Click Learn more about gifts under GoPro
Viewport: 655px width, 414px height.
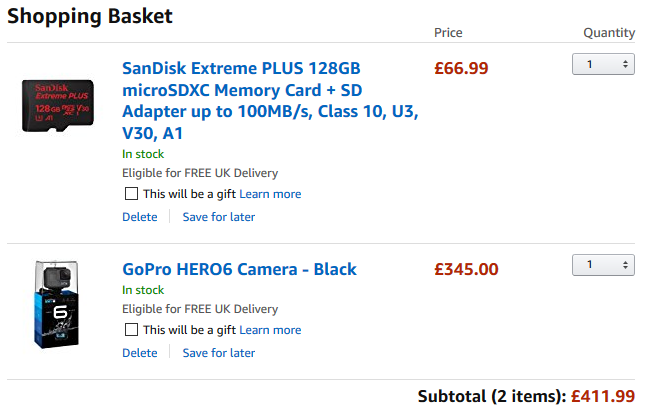tap(270, 330)
